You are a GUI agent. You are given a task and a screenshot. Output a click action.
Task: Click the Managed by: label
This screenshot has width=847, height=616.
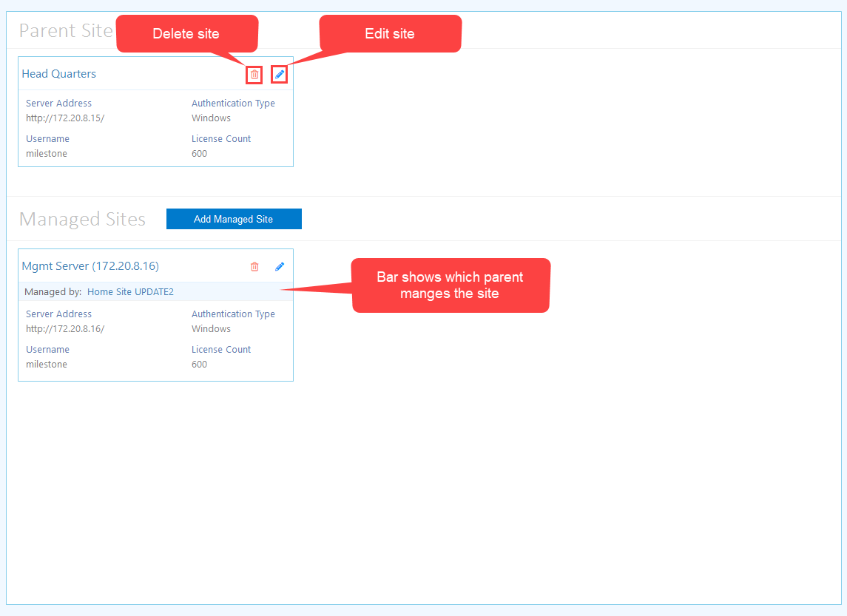pos(53,292)
